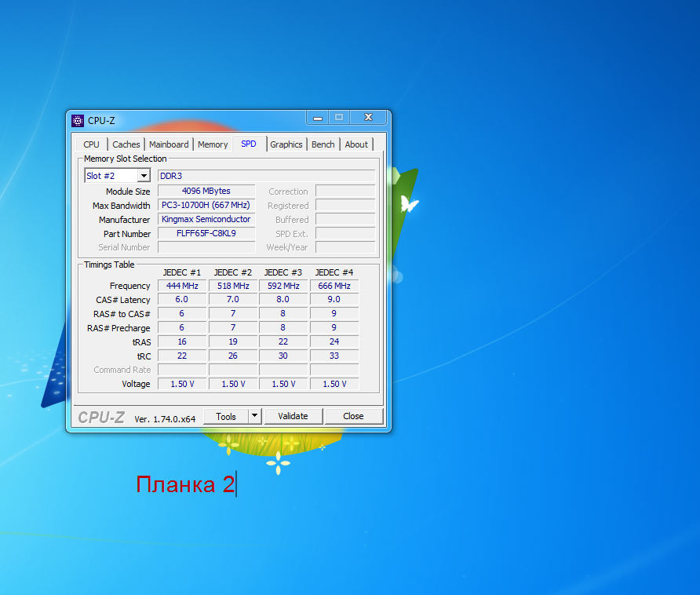
Task: Expand the Tools dropdown arrow
Action: tap(254, 416)
